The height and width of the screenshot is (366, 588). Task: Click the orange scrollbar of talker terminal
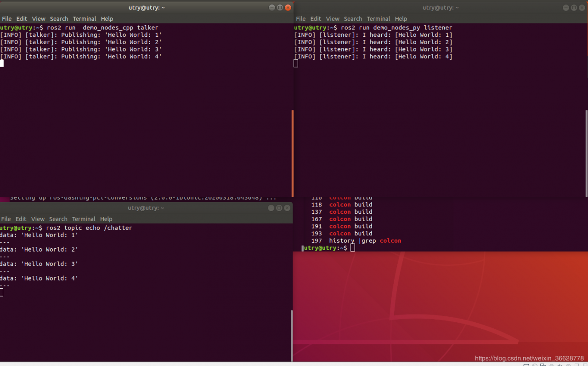point(292,154)
